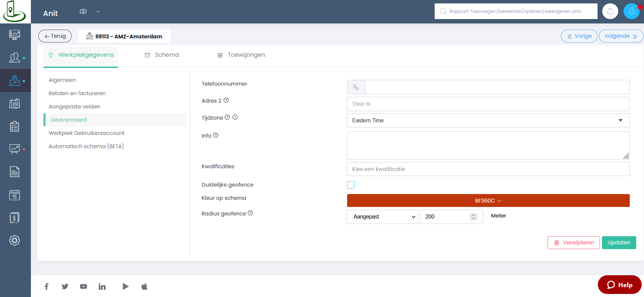
Task: Open the dashboard monitor icon in sidebar
Action: (x=15, y=35)
